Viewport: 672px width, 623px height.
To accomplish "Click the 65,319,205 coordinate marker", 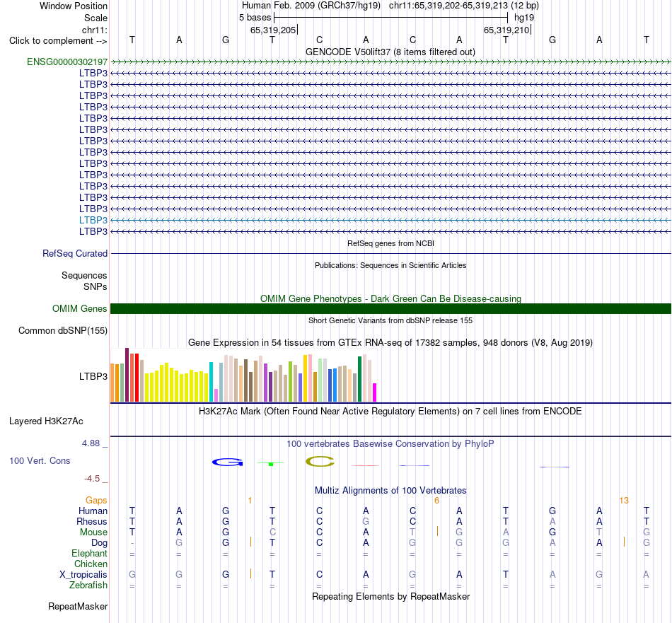I will click(274, 30).
